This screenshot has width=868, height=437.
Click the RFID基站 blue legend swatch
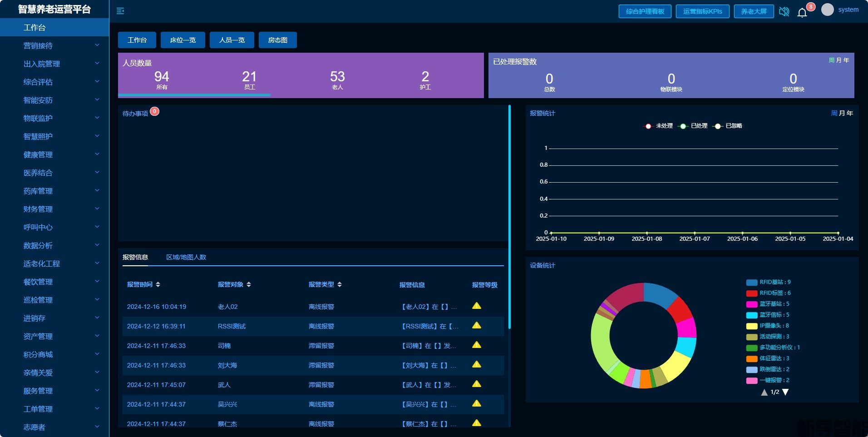[752, 282]
